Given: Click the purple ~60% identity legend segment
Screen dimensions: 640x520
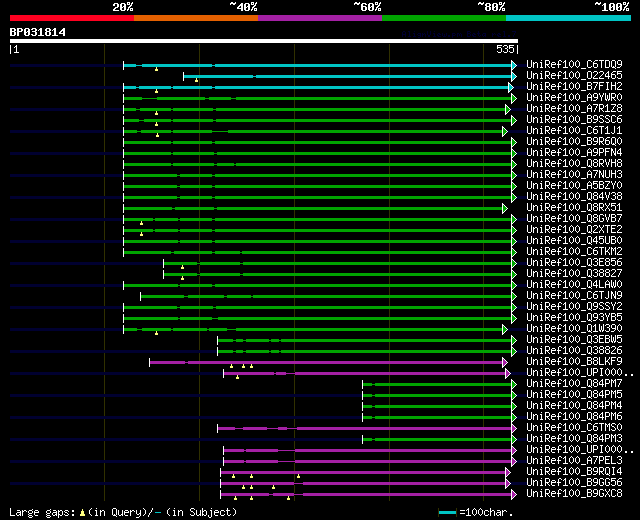Looking at the screenshot, I should [320, 18].
